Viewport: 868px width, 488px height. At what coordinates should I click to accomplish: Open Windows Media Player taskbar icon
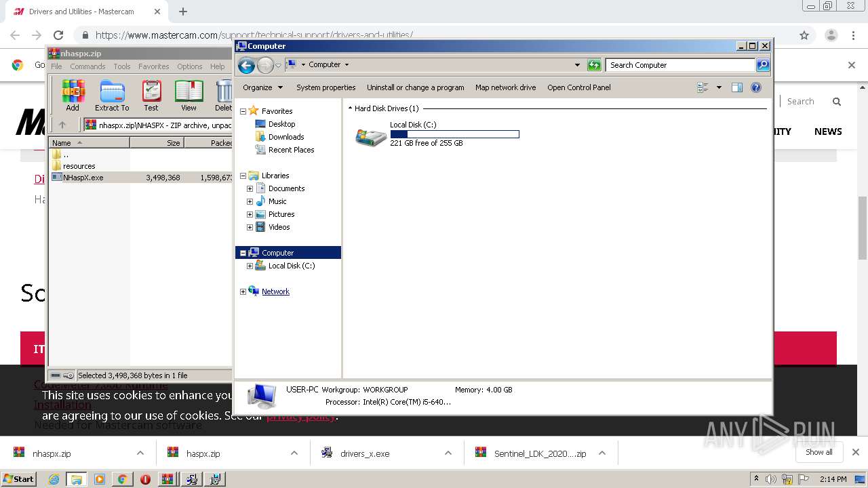click(x=100, y=479)
